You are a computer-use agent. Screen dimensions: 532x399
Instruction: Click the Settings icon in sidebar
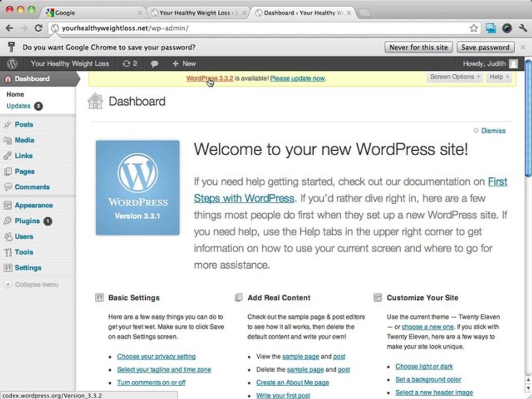(x=8, y=268)
